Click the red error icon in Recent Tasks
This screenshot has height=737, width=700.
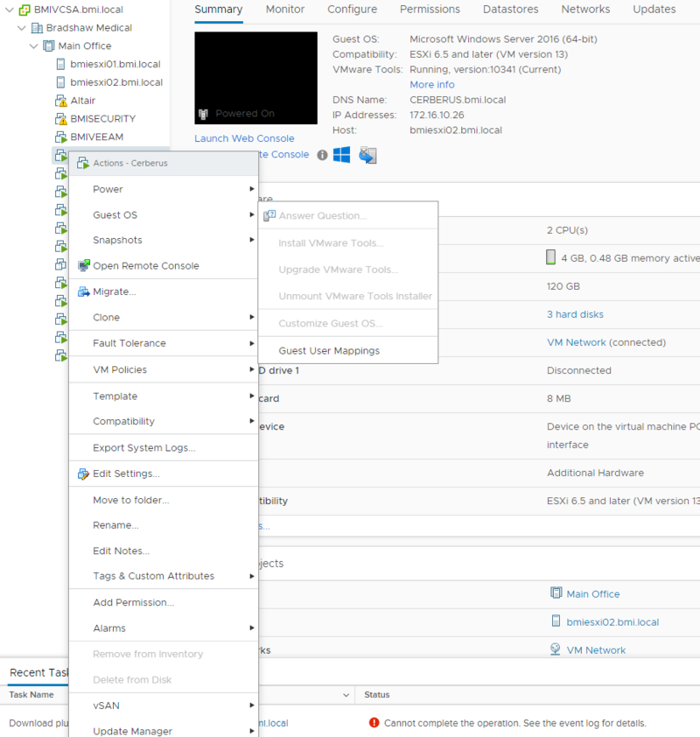pos(375,723)
